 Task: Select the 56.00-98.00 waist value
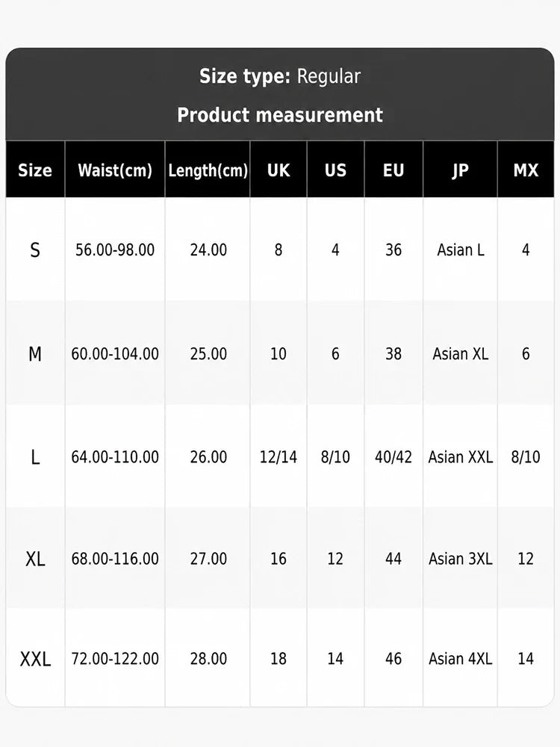(115, 249)
